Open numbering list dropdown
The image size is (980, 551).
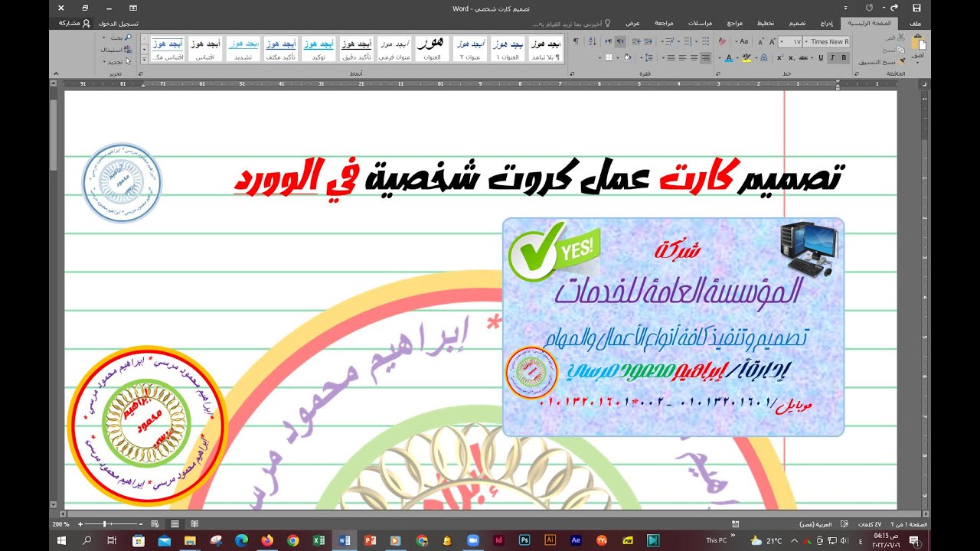click(x=678, y=42)
